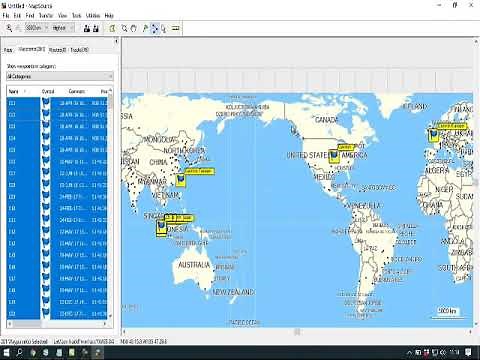The image size is (480, 360).
Task: Open the File menu
Action: point(6,15)
